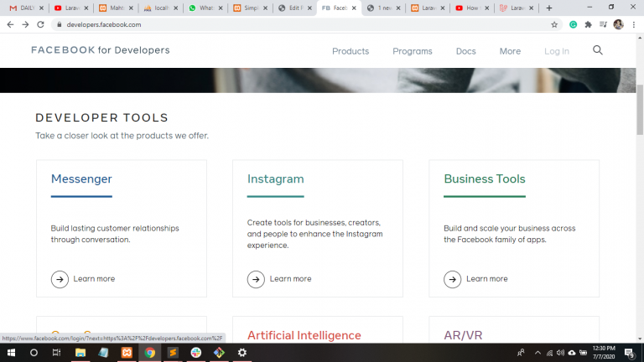Open Sublime Text from the taskbar

click(173, 353)
